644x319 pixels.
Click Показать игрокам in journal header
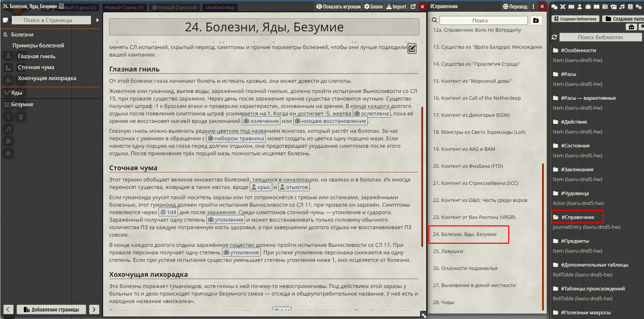(x=338, y=6)
